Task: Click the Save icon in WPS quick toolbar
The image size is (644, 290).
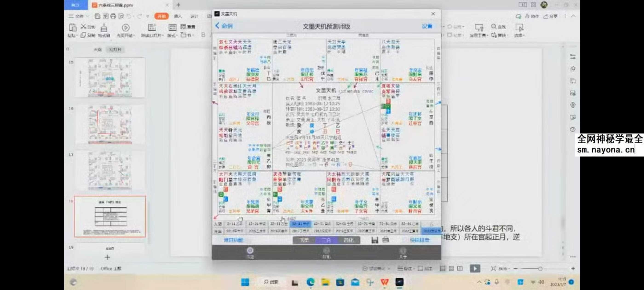Action: [x=98, y=16]
